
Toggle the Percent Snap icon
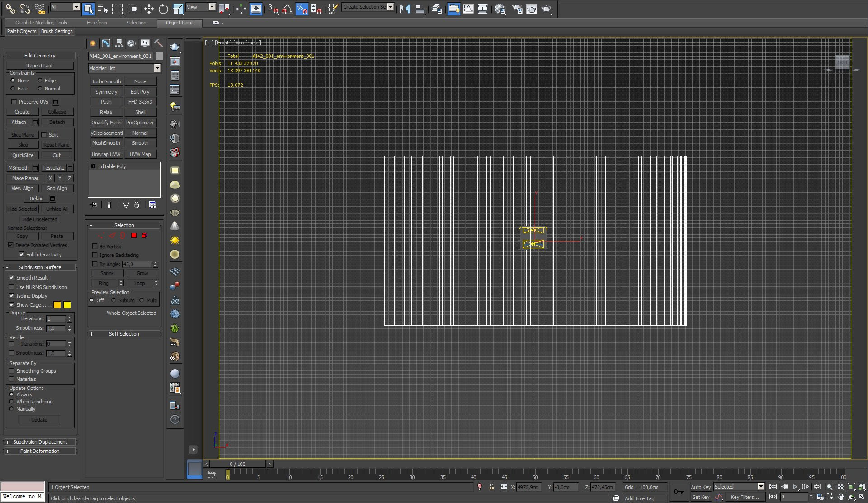pyautogui.click(x=302, y=8)
